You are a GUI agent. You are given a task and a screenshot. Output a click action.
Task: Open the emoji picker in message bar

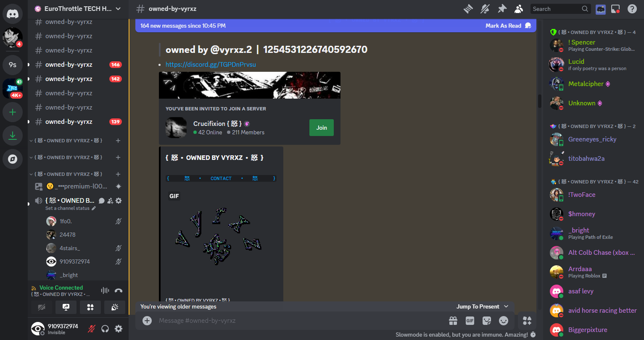pos(503,321)
